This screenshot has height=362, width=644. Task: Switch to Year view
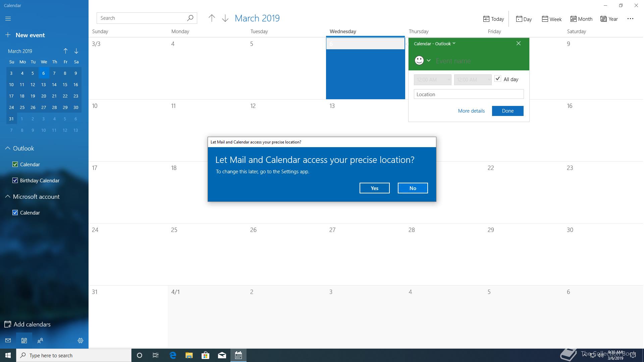pyautogui.click(x=609, y=19)
